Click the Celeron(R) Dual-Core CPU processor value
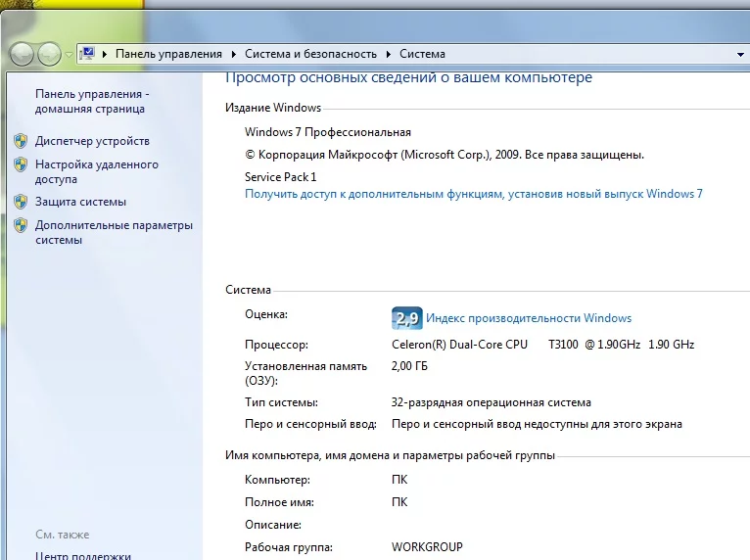This screenshot has height=560, width=750. (542, 345)
